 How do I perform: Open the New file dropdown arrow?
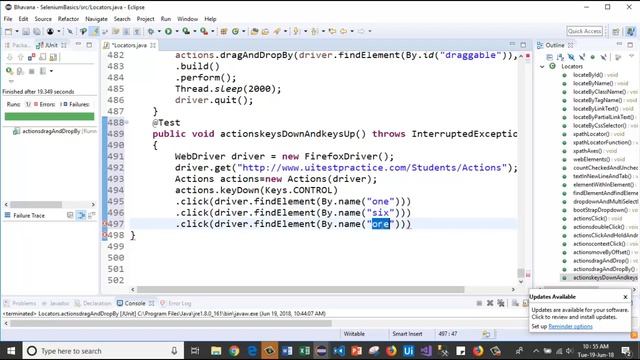17,31
